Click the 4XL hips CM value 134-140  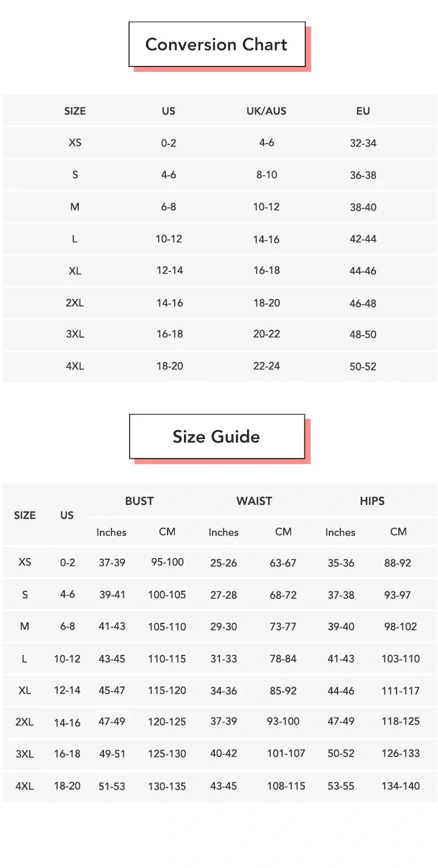click(x=401, y=786)
